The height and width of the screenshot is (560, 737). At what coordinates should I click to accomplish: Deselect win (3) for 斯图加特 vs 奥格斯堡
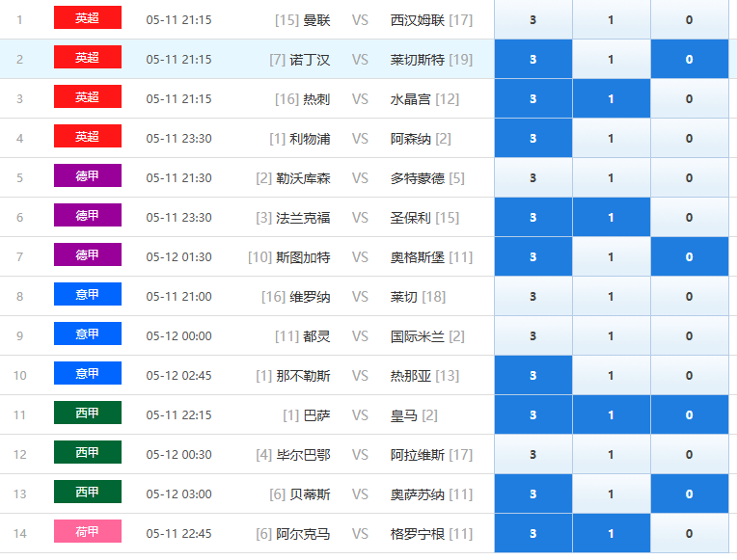533,256
